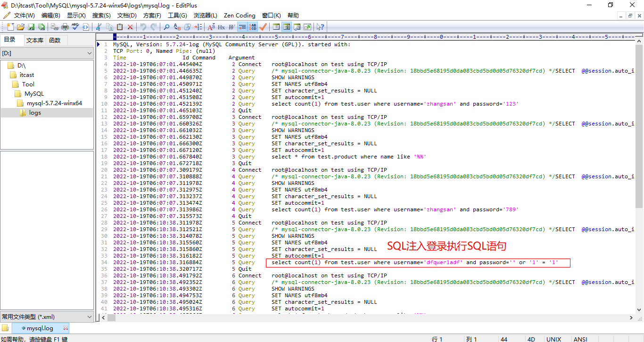644x342 pixels.
Task: Click the vertical scrollbar of the editor
Action: point(639,189)
